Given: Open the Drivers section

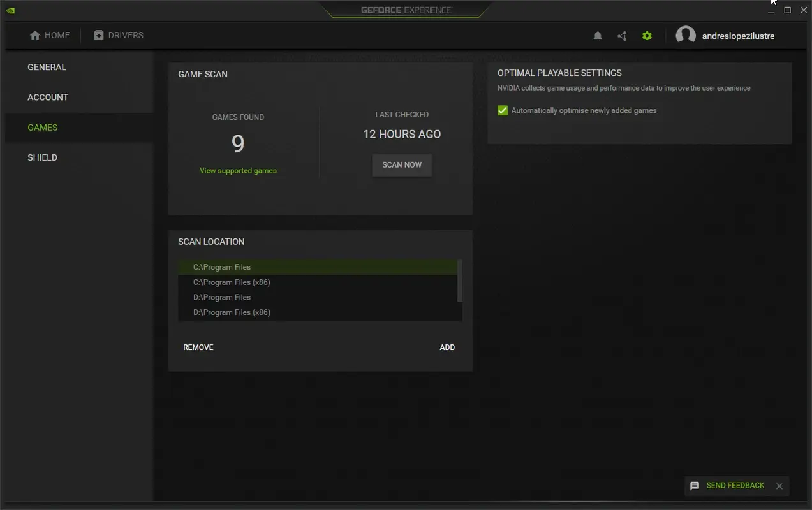Looking at the screenshot, I should 119,35.
